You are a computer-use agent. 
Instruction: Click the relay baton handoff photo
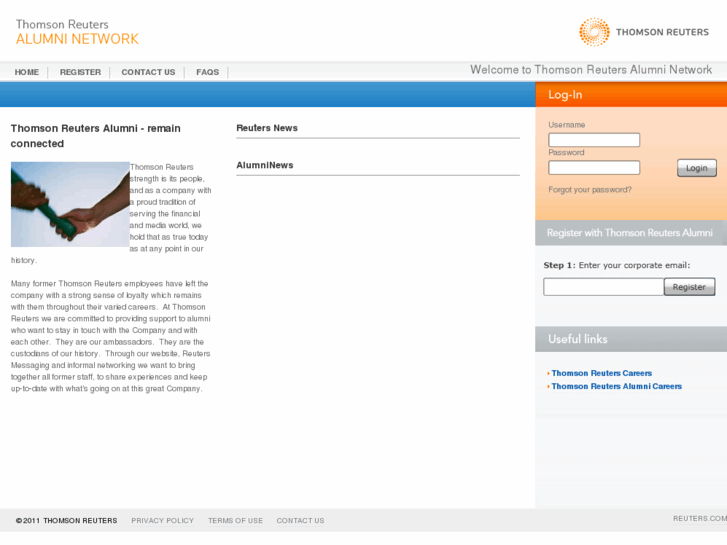coord(70,204)
